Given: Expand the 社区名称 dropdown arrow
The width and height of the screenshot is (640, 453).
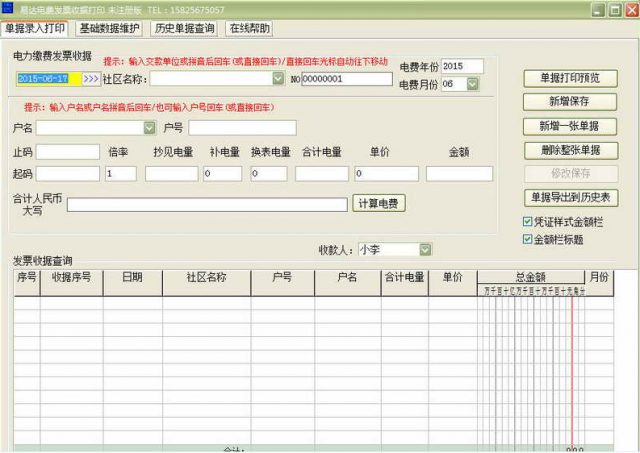Looking at the screenshot, I should pyautogui.click(x=278, y=78).
